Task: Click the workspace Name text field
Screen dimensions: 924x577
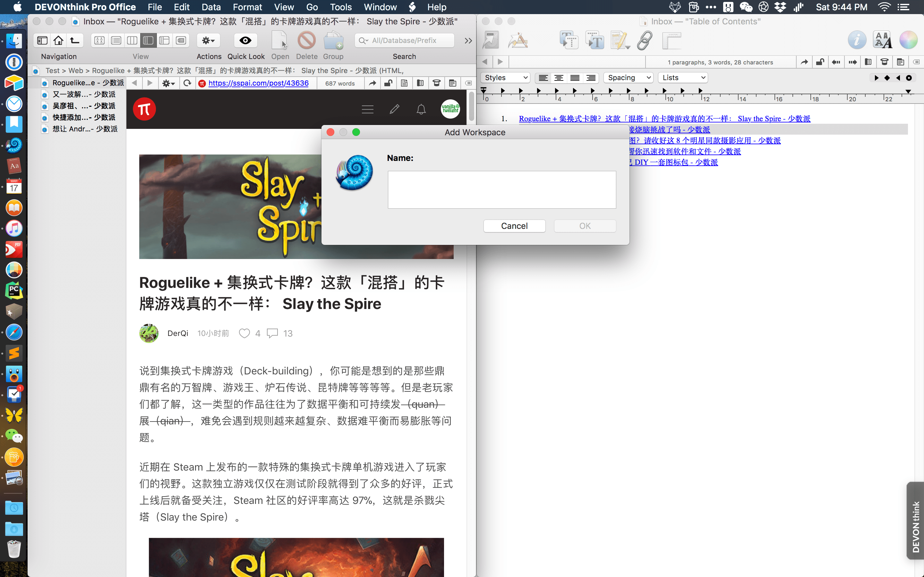Action: (x=502, y=190)
